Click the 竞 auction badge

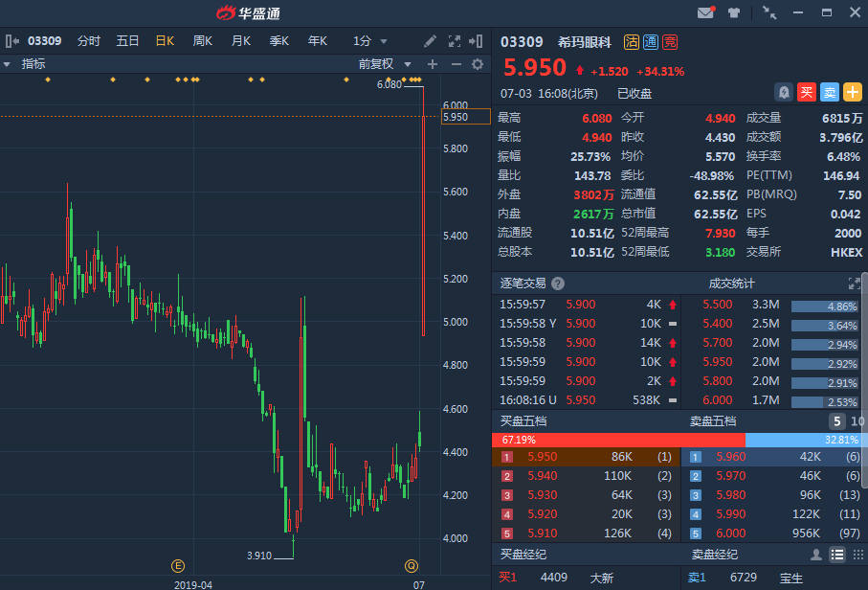point(670,42)
